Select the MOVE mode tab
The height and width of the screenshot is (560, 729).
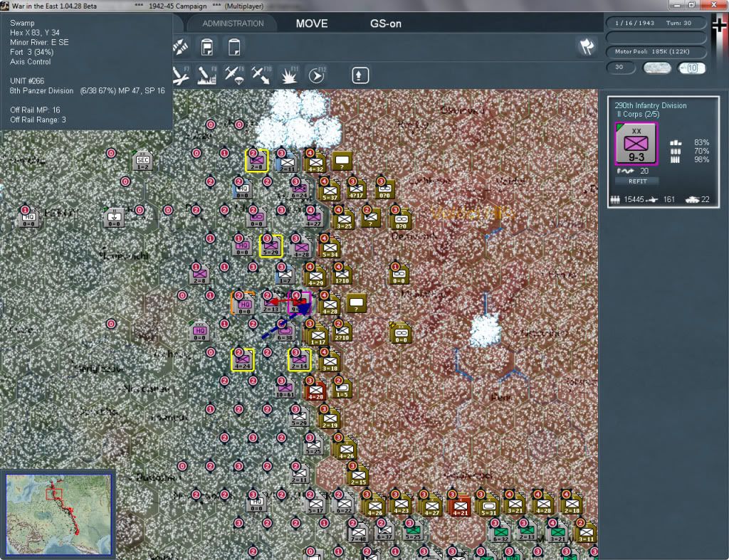point(312,23)
